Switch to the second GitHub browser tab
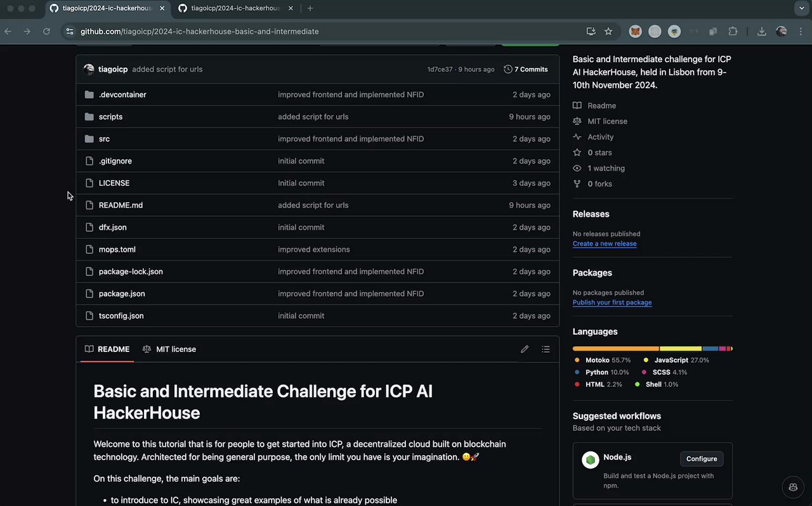 pyautogui.click(x=236, y=8)
